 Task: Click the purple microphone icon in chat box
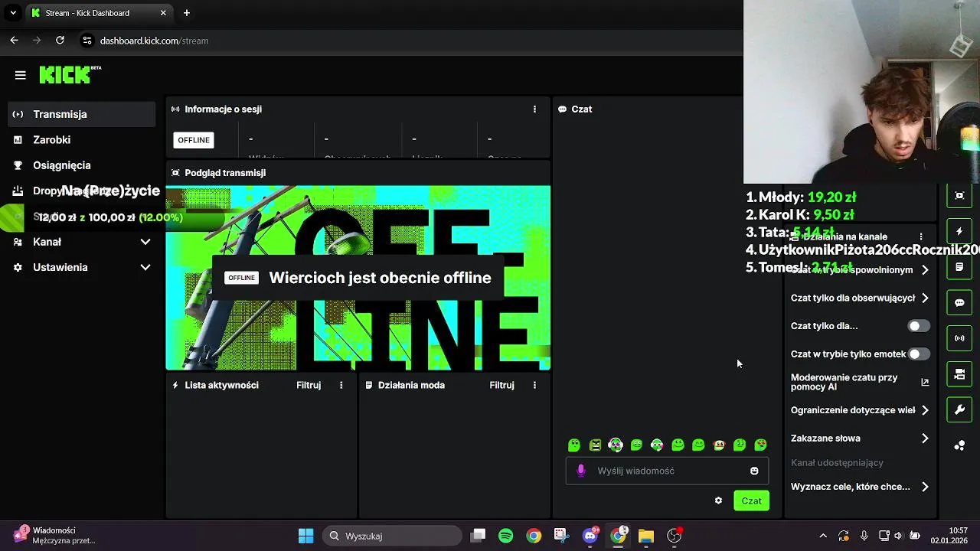(581, 471)
